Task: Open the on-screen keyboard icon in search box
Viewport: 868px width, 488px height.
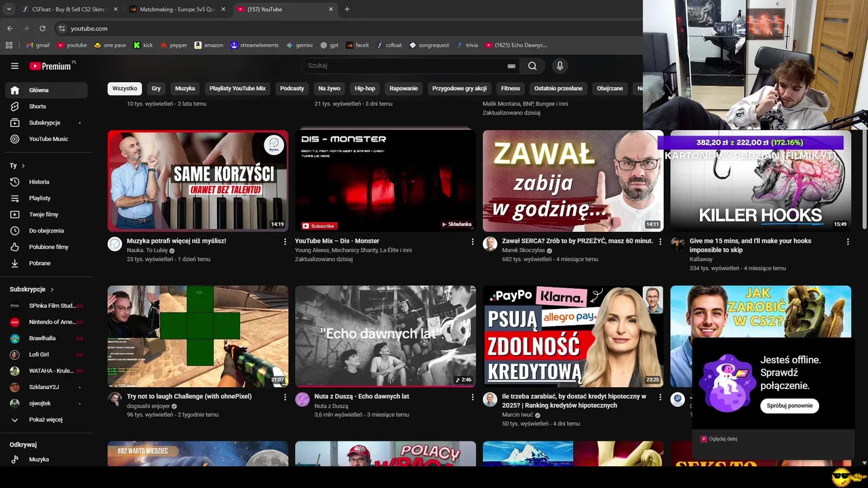Action: (x=511, y=66)
